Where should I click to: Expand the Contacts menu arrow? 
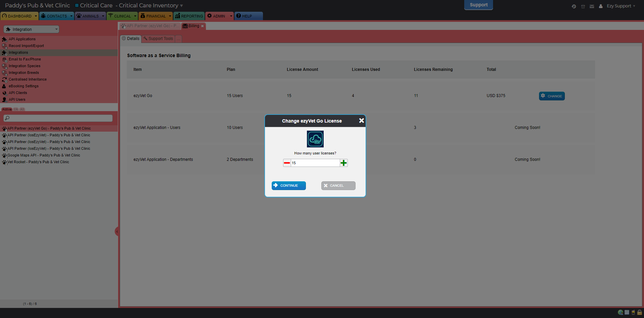click(x=71, y=16)
